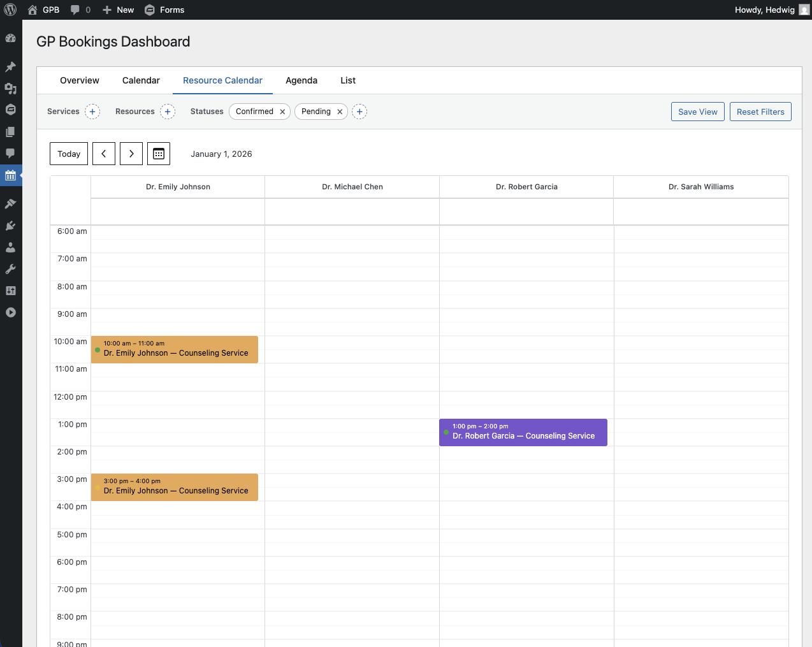Remove the Confirmed status filter chip

click(282, 112)
